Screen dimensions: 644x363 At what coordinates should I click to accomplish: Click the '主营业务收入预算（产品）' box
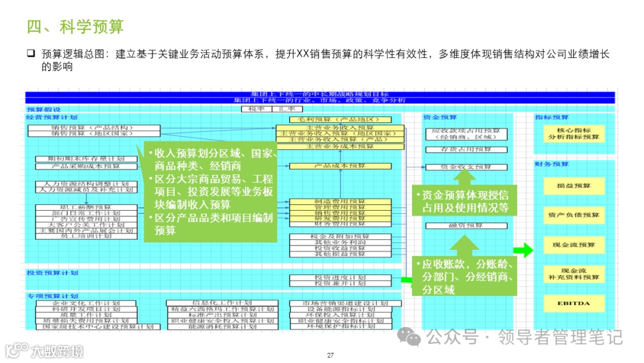[x=340, y=139]
